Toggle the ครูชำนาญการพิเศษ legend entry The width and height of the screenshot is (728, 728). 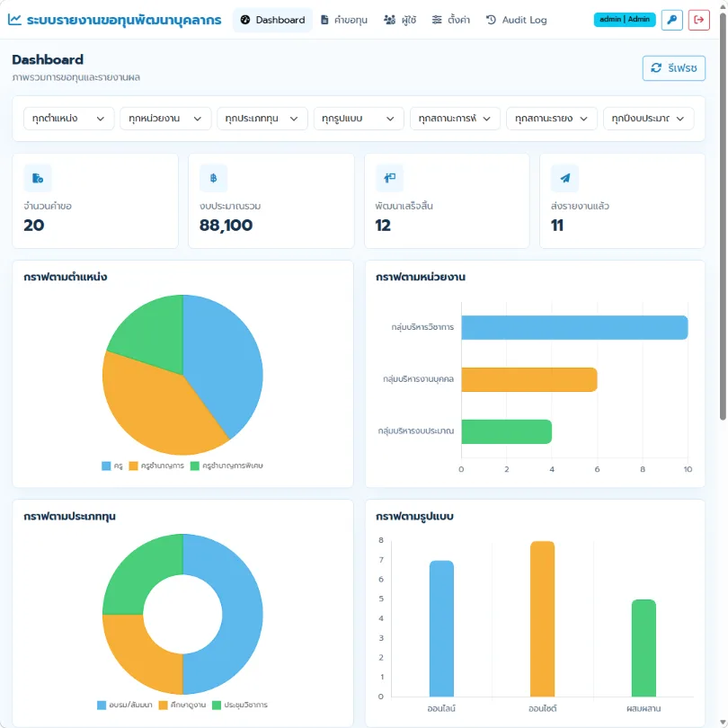point(226,466)
